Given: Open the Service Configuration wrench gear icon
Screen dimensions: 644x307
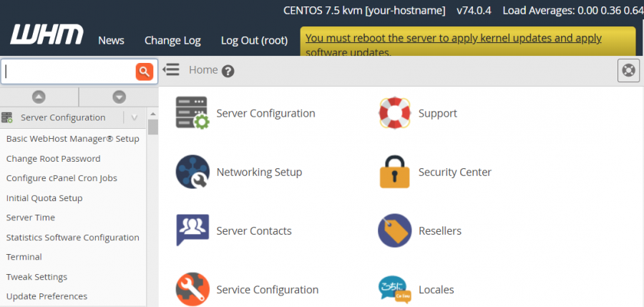Looking at the screenshot, I should point(192,289).
